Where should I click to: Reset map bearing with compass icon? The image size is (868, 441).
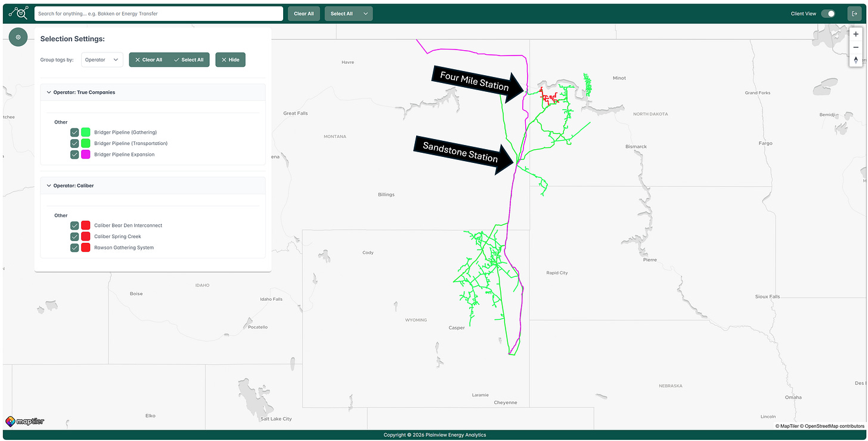coord(856,60)
